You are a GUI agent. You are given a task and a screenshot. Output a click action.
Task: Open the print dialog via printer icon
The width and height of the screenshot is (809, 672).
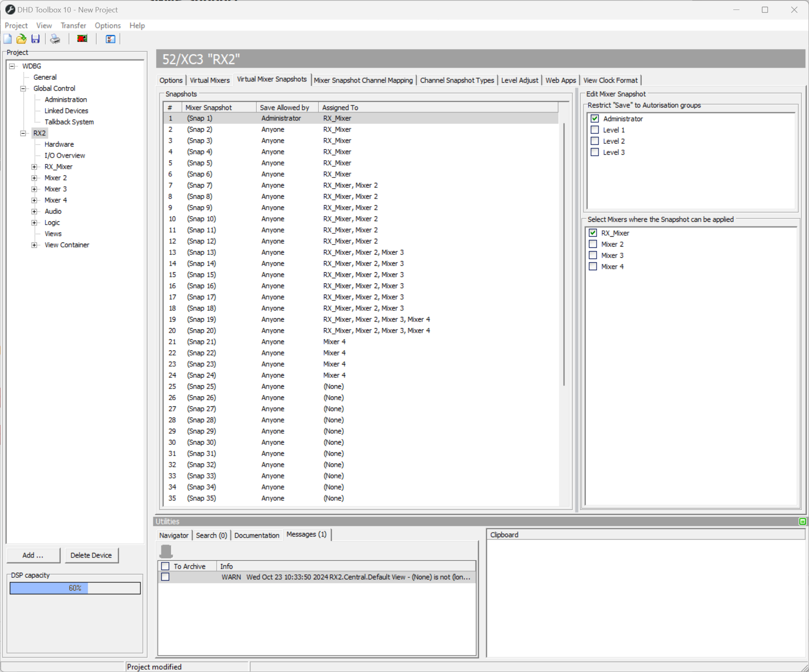pos(55,38)
